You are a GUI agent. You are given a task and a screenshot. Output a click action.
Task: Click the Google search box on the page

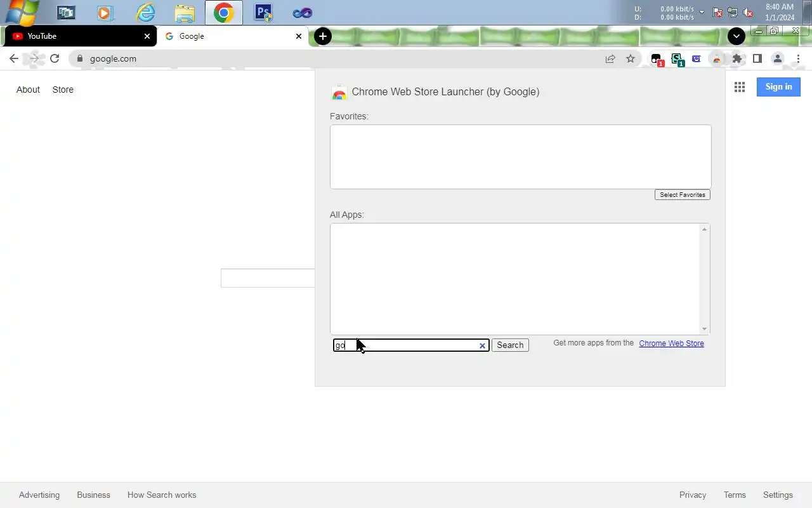coord(268,278)
